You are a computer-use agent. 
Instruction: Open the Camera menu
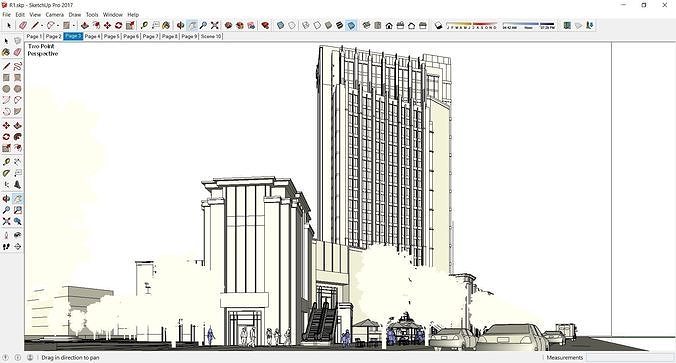(x=54, y=14)
